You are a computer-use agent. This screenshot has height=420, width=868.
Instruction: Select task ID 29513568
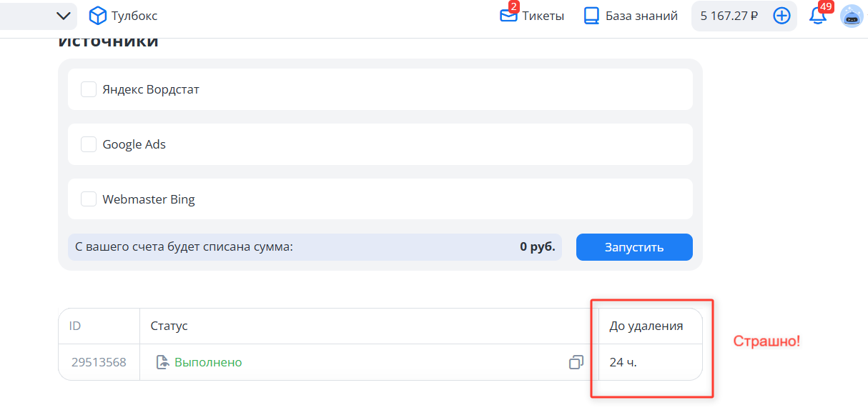99,362
